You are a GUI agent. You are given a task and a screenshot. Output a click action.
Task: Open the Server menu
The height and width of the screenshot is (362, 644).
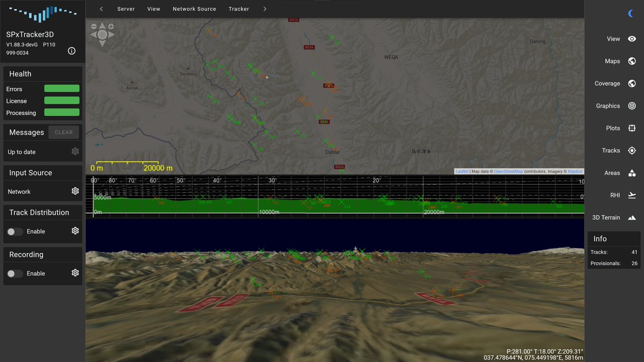click(x=126, y=9)
